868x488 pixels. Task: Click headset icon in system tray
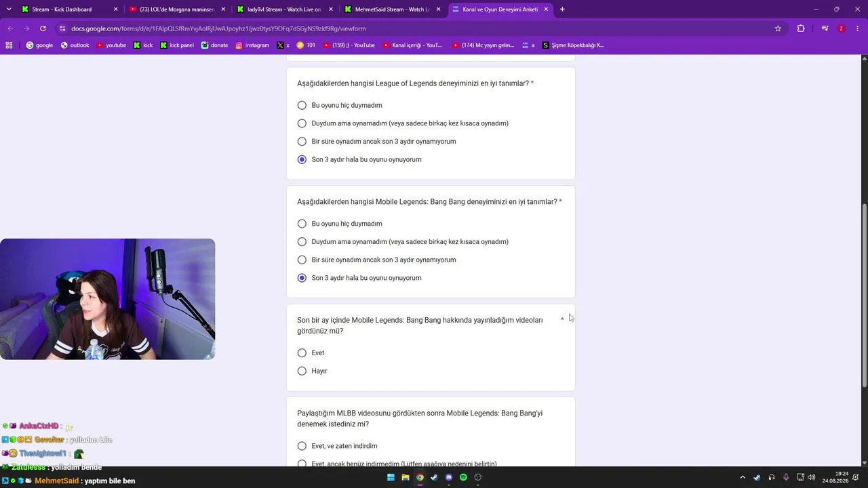pyautogui.click(x=772, y=477)
